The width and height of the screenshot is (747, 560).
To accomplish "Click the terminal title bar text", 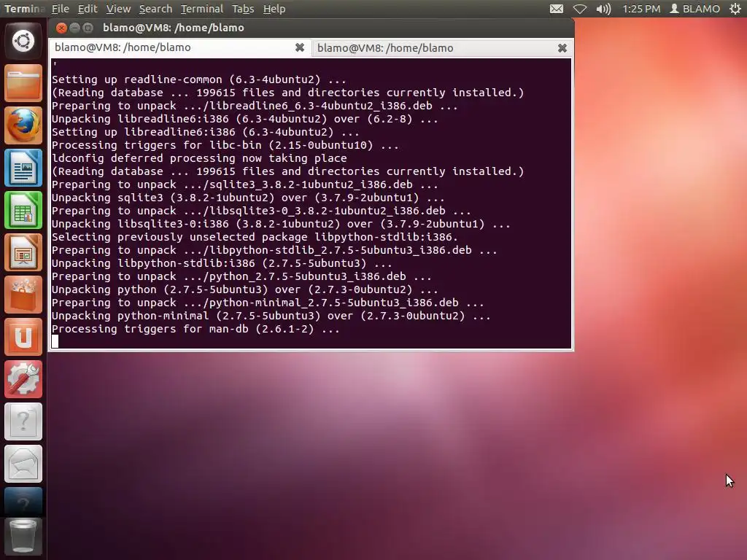I will [x=174, y=28].
